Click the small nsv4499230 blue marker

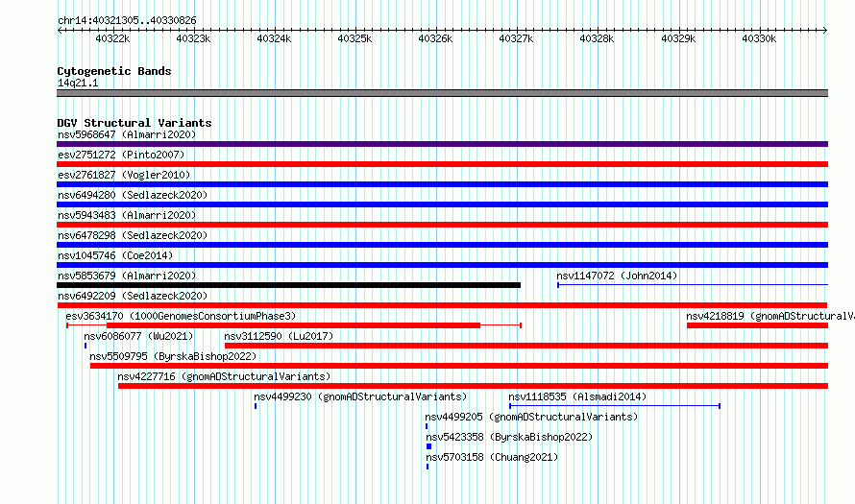[256, 406]
